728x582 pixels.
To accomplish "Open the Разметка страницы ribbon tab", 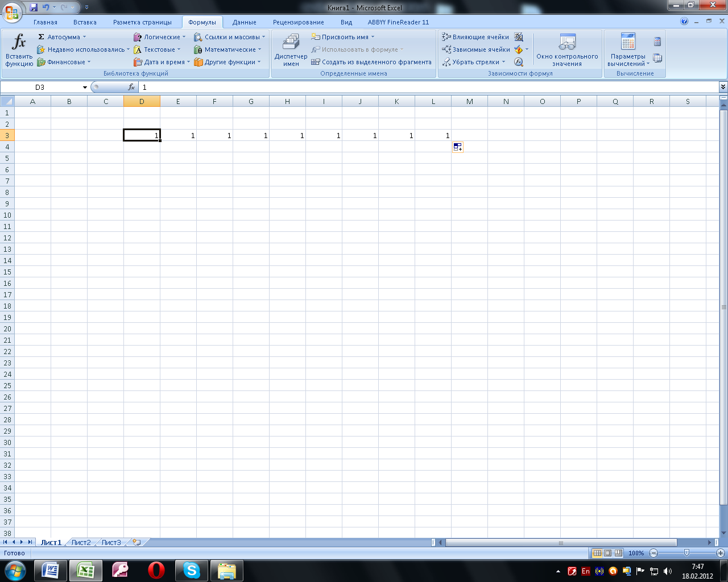I will coord(142,22).
